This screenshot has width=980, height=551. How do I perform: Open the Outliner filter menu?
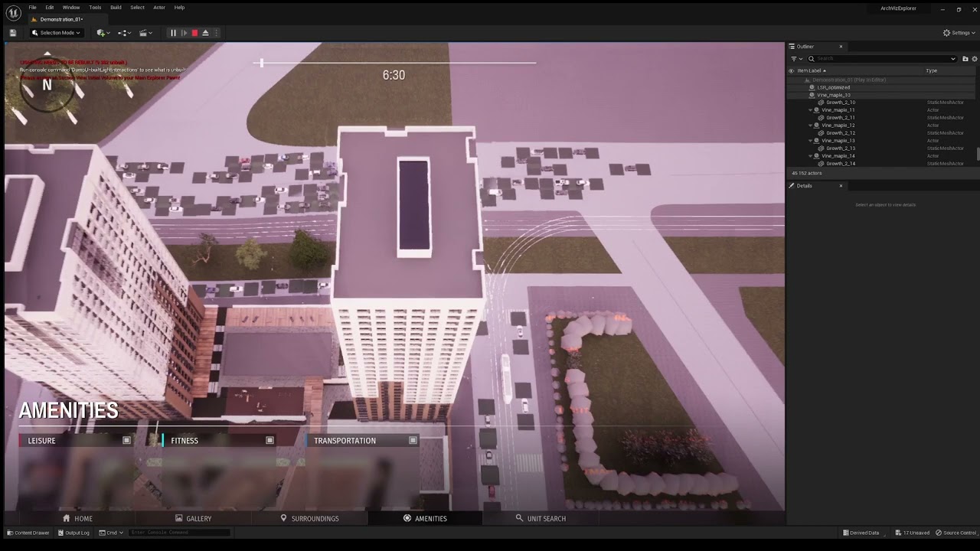click(796, 59)
